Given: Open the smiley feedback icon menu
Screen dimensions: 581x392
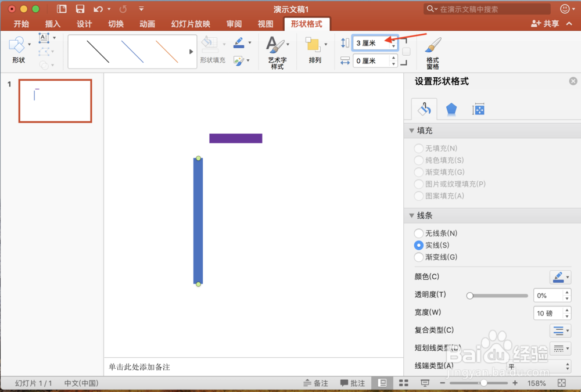Looking at the screenshot, I should tap(567, 9).
